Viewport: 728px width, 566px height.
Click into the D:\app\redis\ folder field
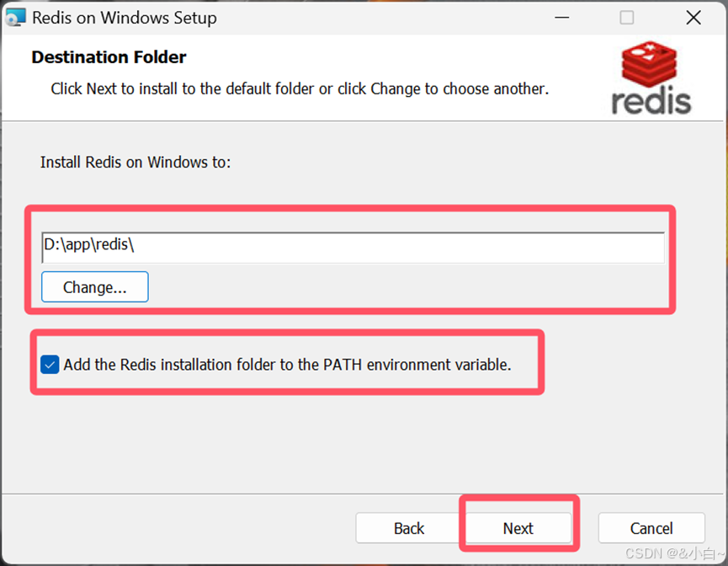tap(353, 248)
